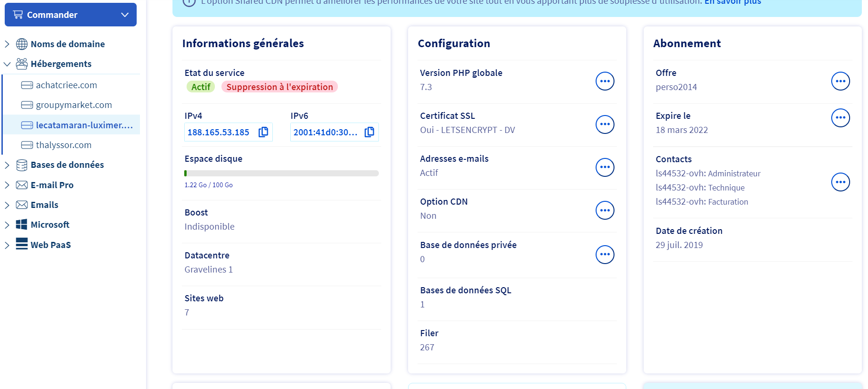868x389 pixels.
Task: Select achatcriee.com hosting
Action: (66, 85)
